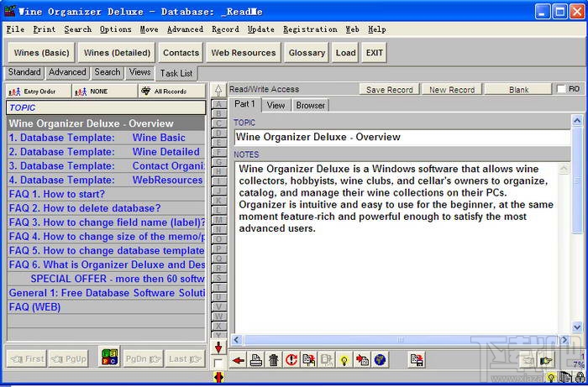Screen dimensions: 588x387
Task: Select 'SPECIAL OFFER - more then 60' row
Action: click(x=106, y=279)
